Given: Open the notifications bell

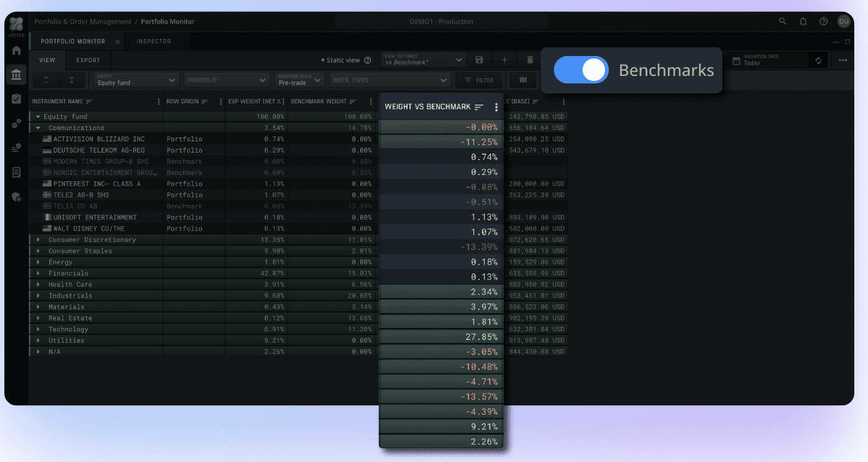Looking at the screenshot, I should click(x=803, y=21).
